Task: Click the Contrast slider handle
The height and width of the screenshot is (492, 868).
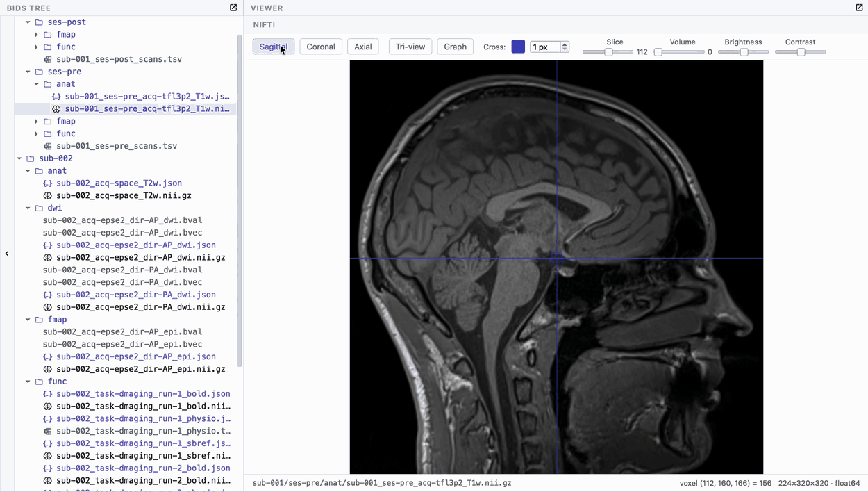Action: click(x=801, y=52)
